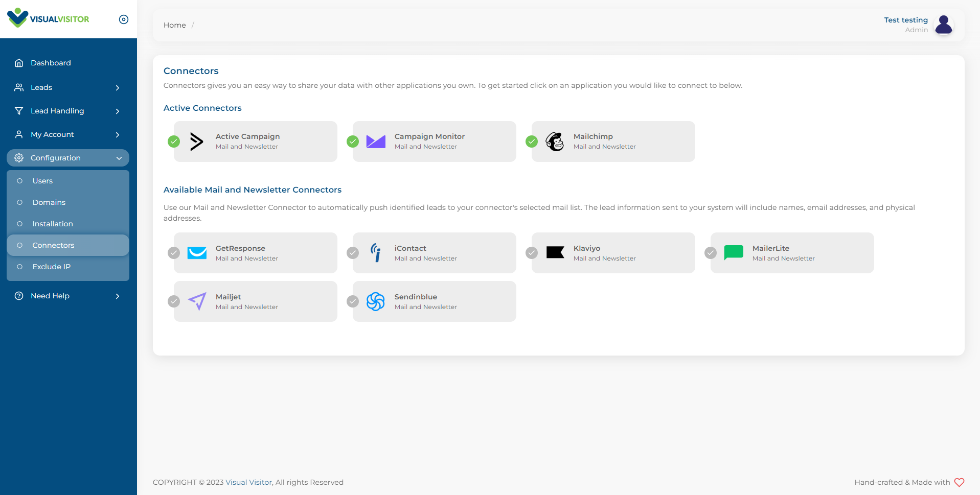980x495 pixels.
Task: Expand the Need Help chevron
Action: pyautogui.click(x=118, y=296)
